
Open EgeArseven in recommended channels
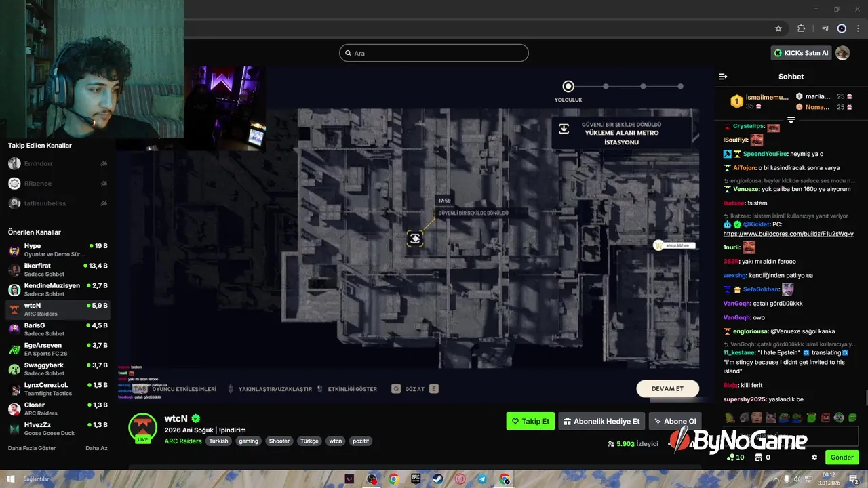pos(58,349)
